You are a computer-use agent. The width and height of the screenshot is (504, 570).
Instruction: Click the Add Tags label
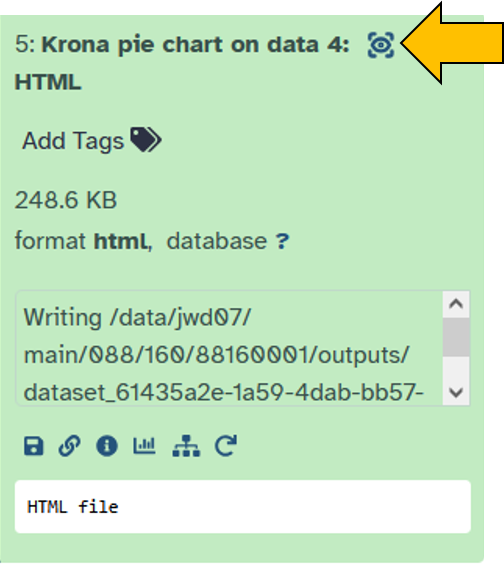point(73,141)
